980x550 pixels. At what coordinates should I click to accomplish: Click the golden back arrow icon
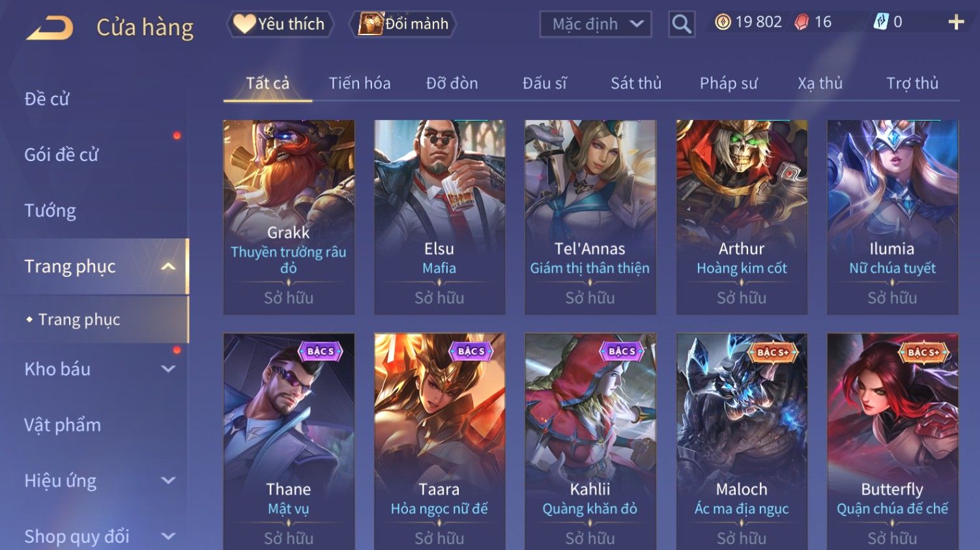pyautogui.click(x=50, y=28)
